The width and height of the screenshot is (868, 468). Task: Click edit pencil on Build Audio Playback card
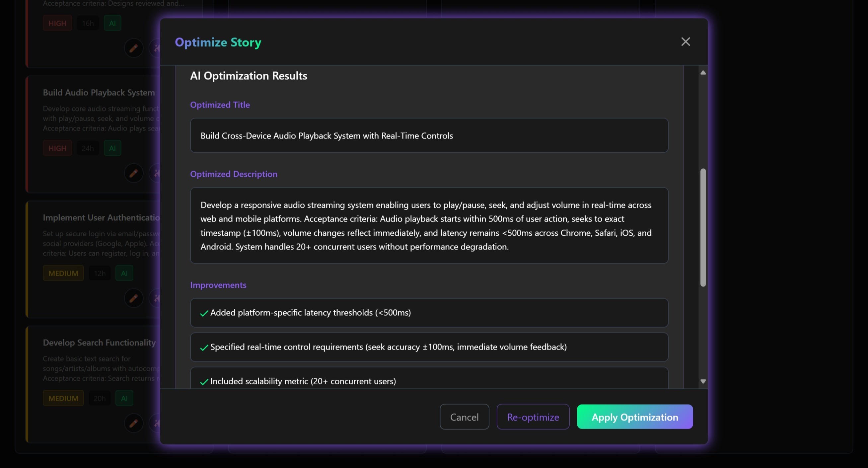[133, 173]
